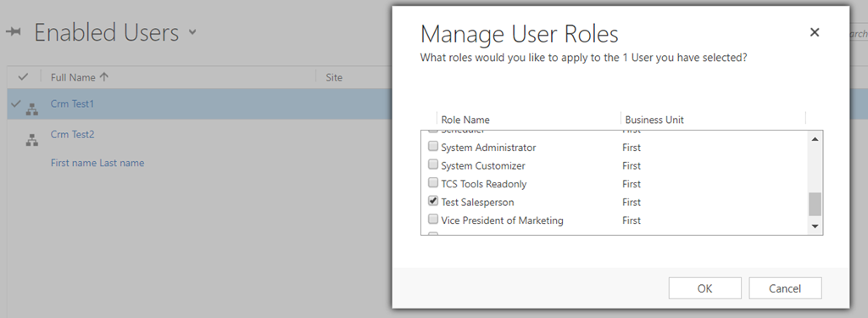Sort by Full Name column header

coord(79,77)
